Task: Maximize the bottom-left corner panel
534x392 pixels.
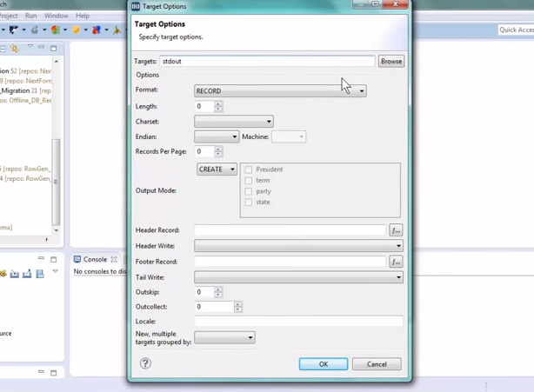Action: (x=53, y=373)
